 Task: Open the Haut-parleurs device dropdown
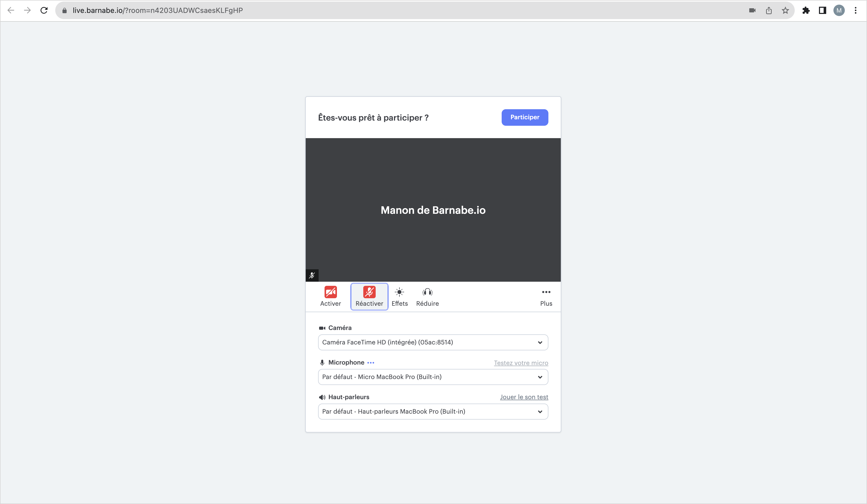(433, 412)
